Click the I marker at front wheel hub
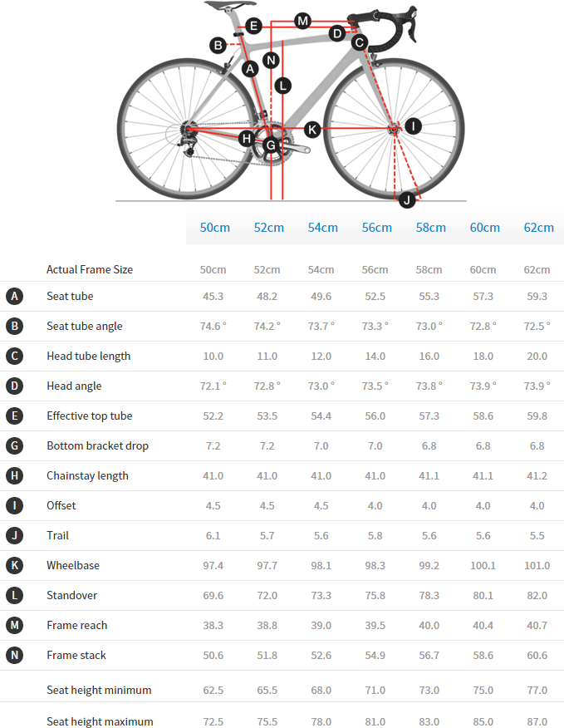564x728 pixels. click(x=413, y=126)
